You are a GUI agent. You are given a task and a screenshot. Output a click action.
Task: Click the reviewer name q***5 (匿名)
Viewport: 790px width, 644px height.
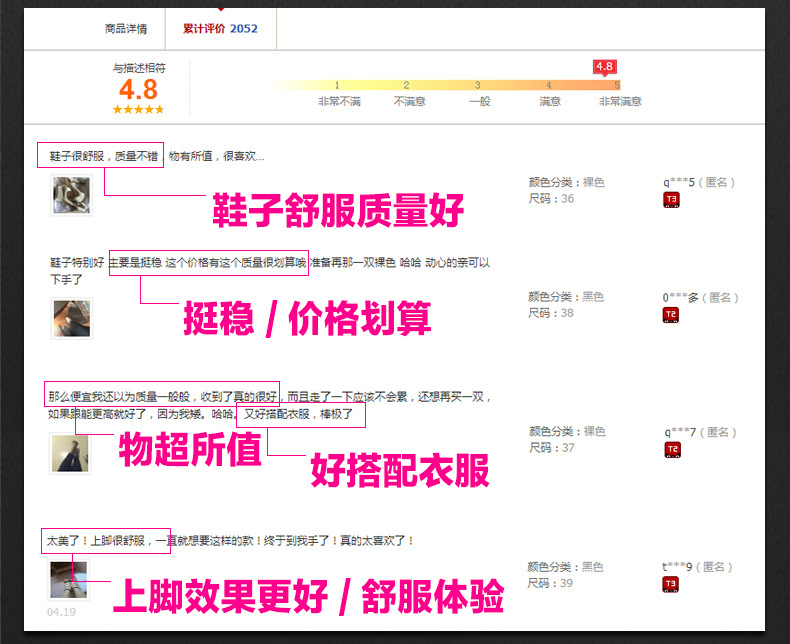(699, 182)
